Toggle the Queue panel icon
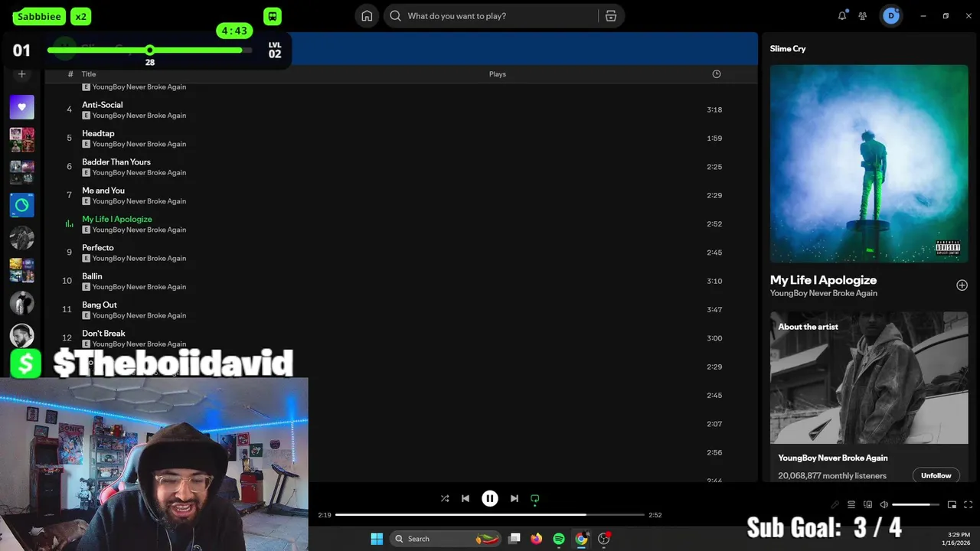The height and width of the screenshot is (551, 980). (x=851, y=504)
